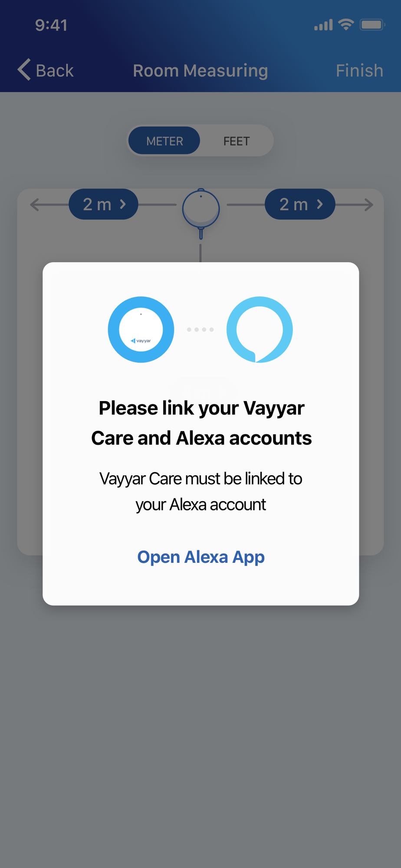Tap the sensor device icon on the wall

click(201, 213)
